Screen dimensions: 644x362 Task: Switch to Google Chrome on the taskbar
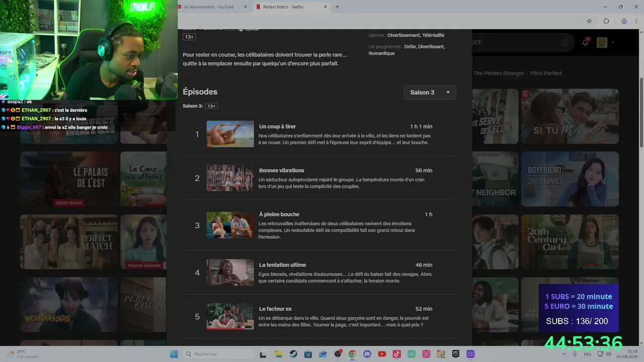[352, 354]
